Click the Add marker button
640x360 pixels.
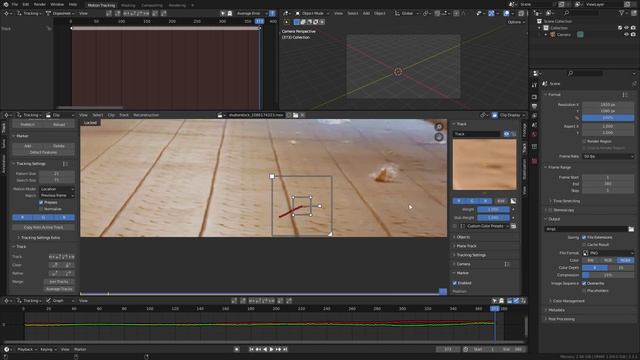coord(28,146)
